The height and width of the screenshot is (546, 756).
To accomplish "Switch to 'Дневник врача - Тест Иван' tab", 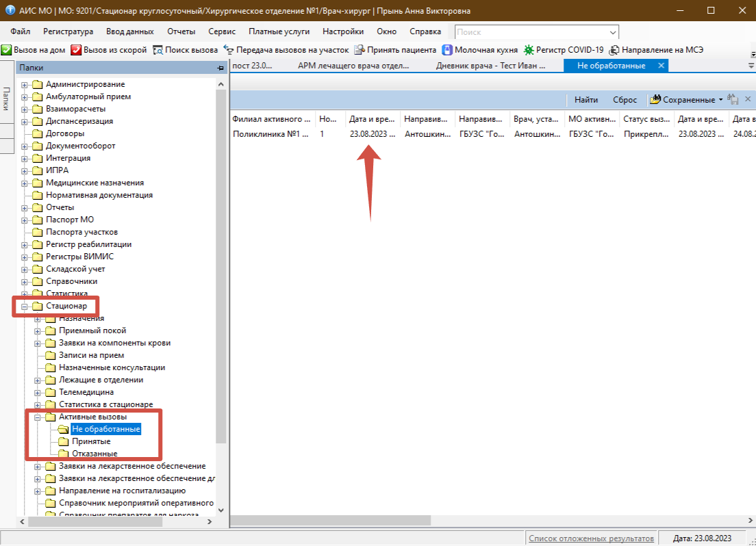I will click(490, 66).
